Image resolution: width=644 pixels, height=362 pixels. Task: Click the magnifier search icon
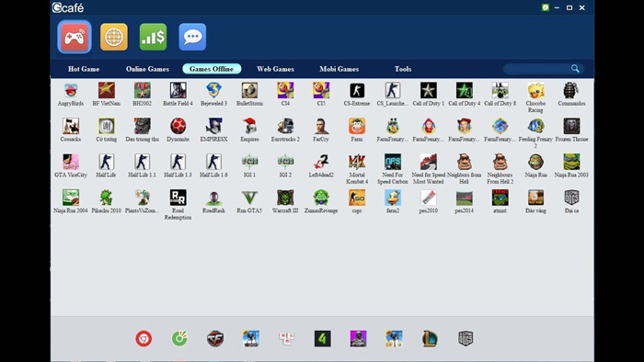[575, 69]
